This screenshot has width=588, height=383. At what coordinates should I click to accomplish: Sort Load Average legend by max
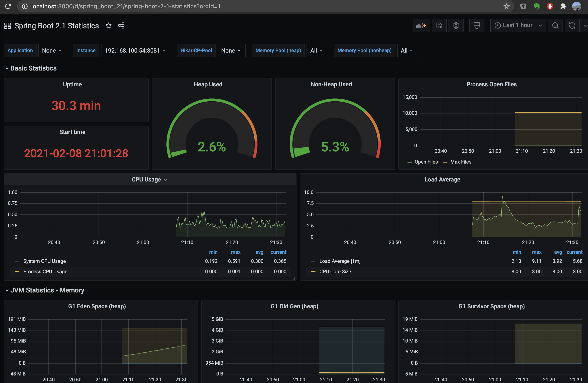537,252
